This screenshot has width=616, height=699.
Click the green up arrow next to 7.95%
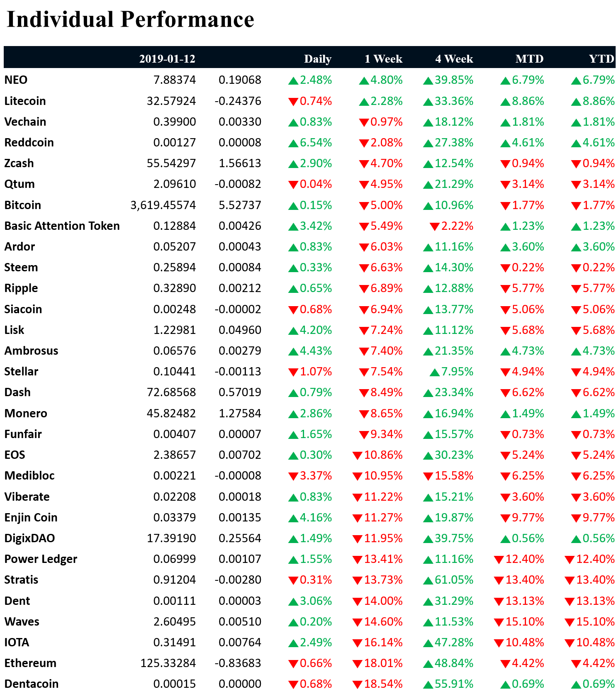[434, 373]
